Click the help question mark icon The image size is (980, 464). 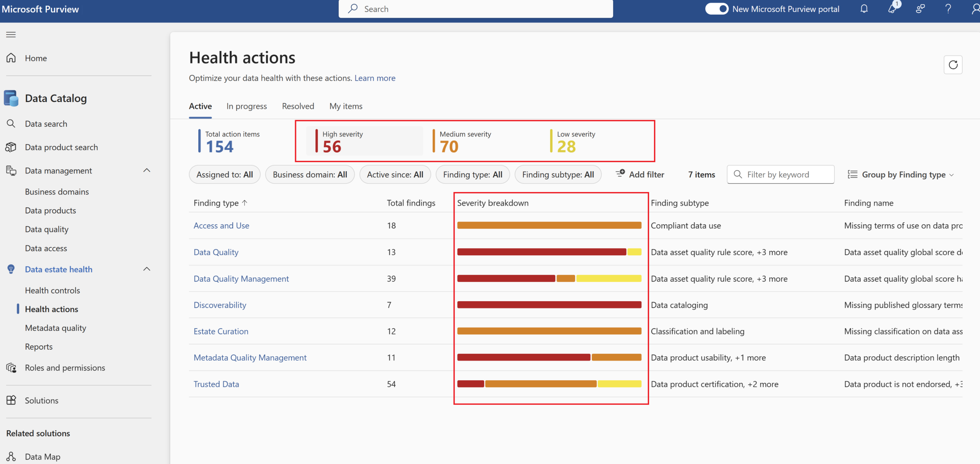tap(948, 9)
